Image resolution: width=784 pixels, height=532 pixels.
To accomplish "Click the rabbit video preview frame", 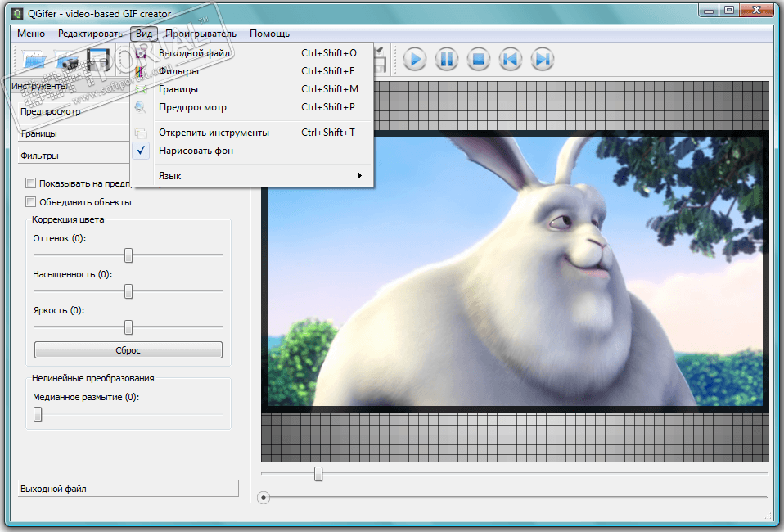I will 515,270.
